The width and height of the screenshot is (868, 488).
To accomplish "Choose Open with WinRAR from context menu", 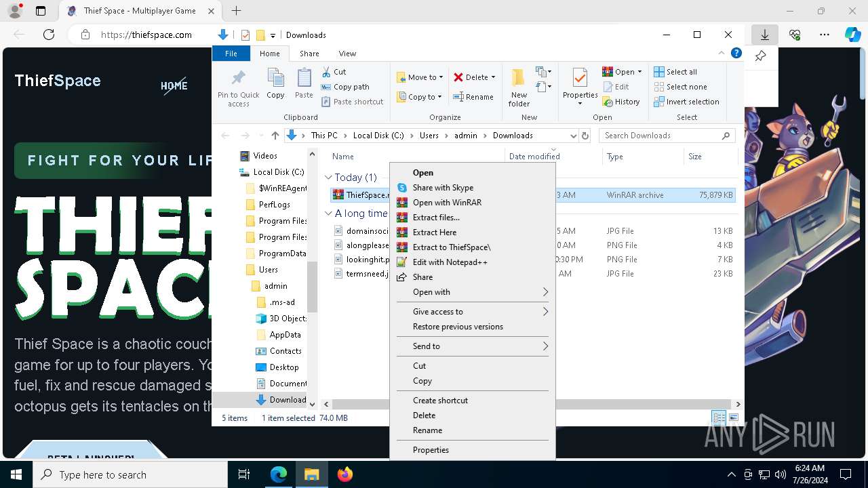I will point(472,203).
